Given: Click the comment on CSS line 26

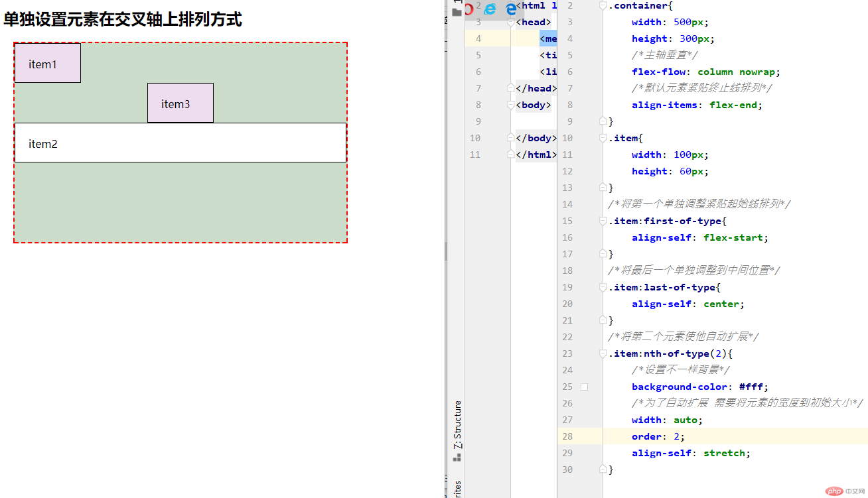Looking at the screenshot, I should tap(747, 403).
